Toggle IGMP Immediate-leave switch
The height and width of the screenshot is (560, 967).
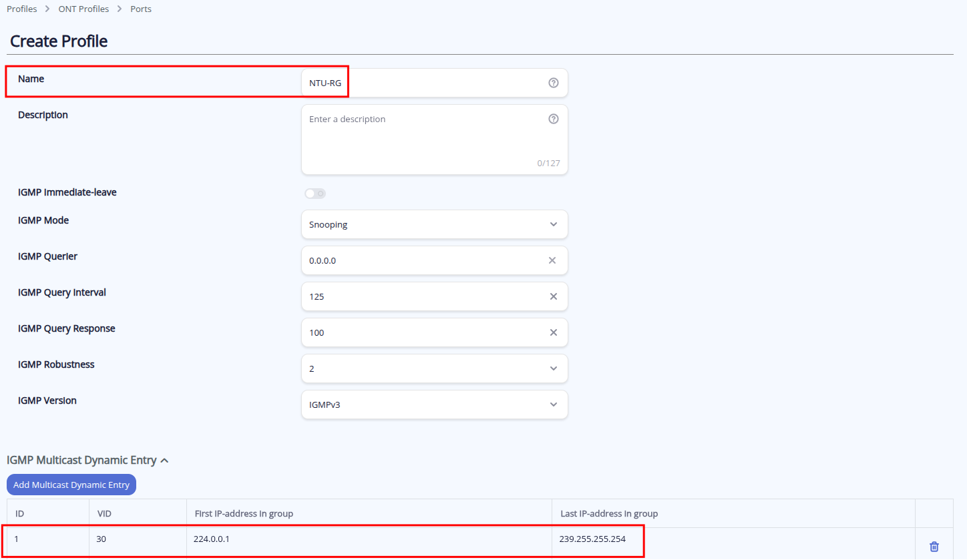pyautogui.click(x=315, y=194)
